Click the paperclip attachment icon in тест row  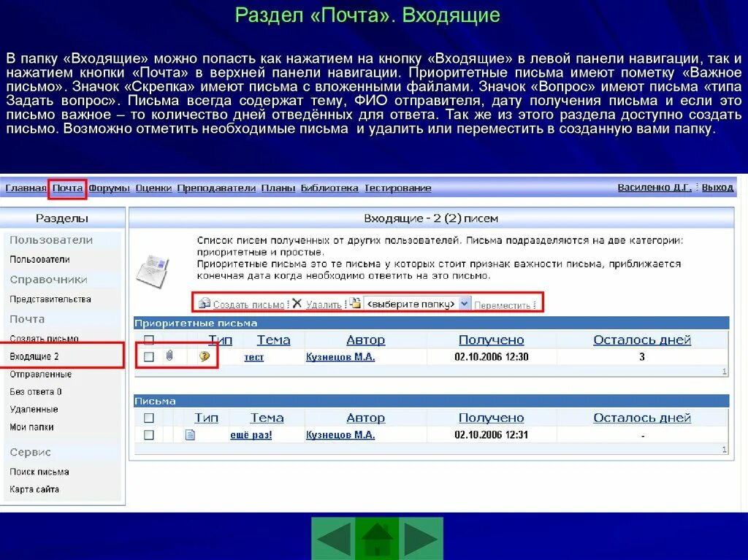click(x=169, y=356)
